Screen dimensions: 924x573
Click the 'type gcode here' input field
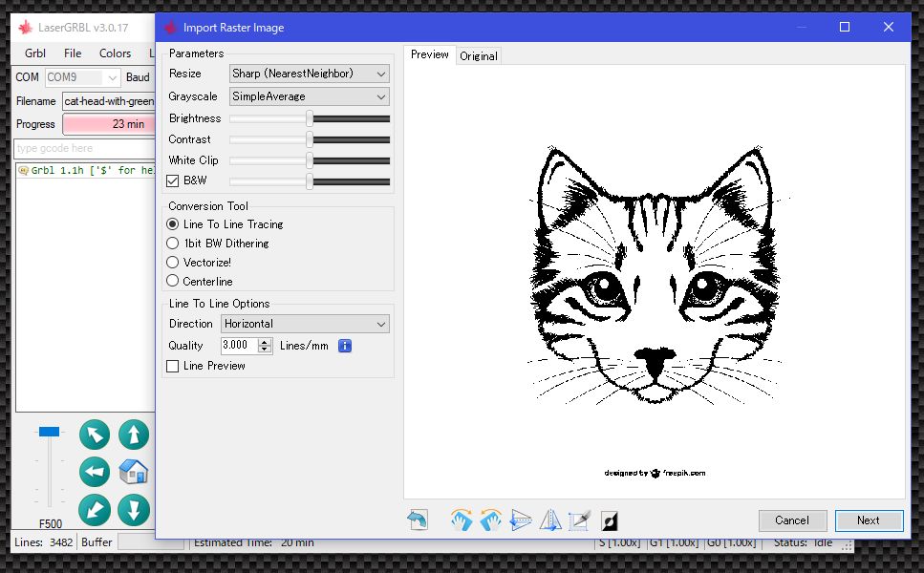84,148
